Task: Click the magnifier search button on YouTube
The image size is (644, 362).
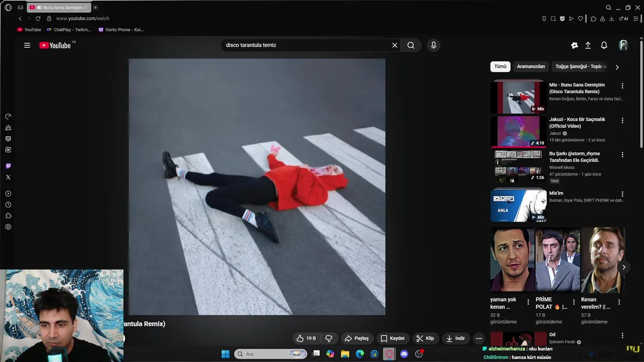Action: point(411,45)
